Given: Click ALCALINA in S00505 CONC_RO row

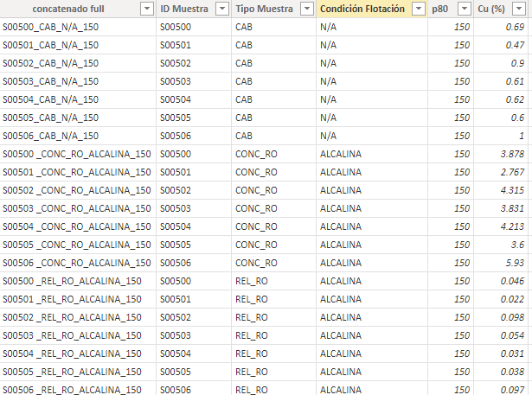Looking at the screenshot, I should (372, 245).
